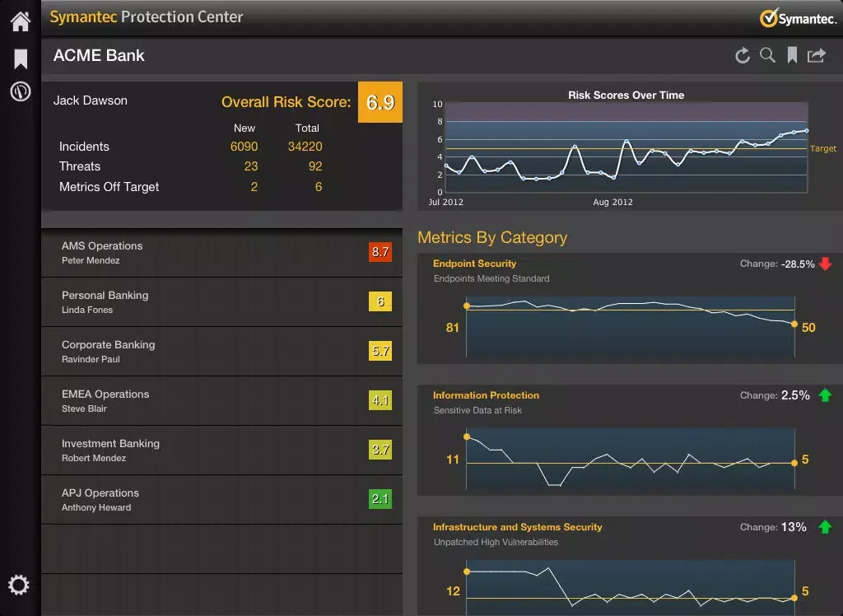
Task: Click the Metrics By Category heading
Action: (492, 237)
